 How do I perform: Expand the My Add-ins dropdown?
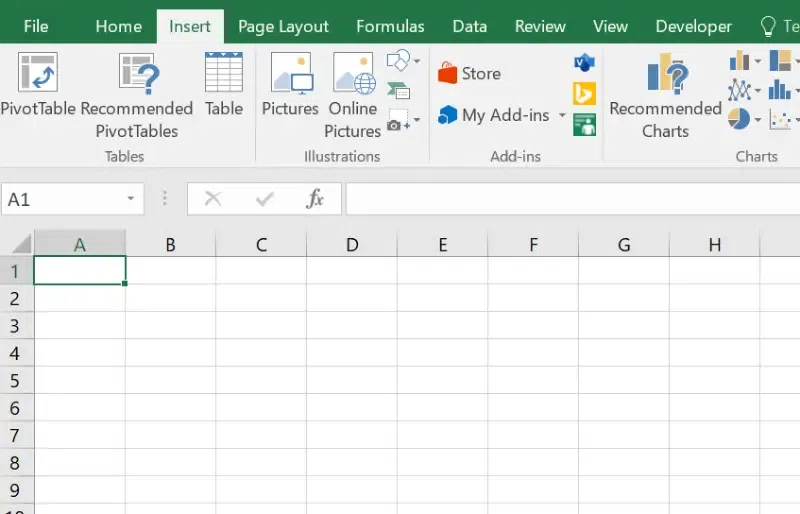coord(562,116)
